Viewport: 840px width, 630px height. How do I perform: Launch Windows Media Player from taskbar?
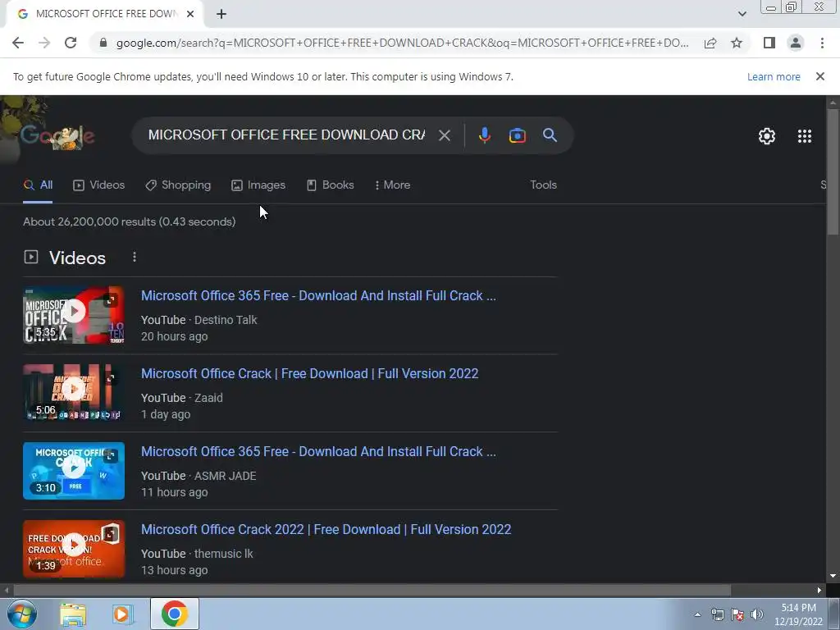click(121, 614)
